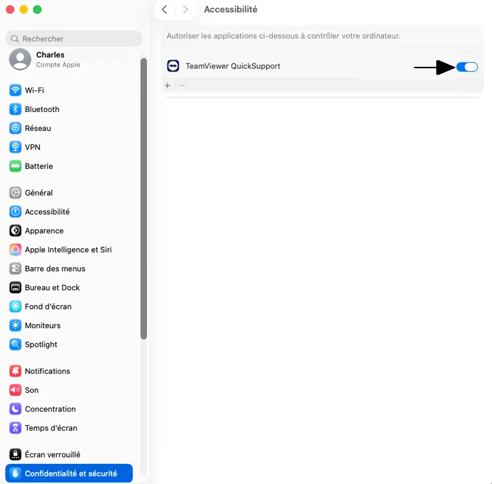The image size is (492, 484).
Task: Select the Général sidebar entry
Action: [69, 193]
